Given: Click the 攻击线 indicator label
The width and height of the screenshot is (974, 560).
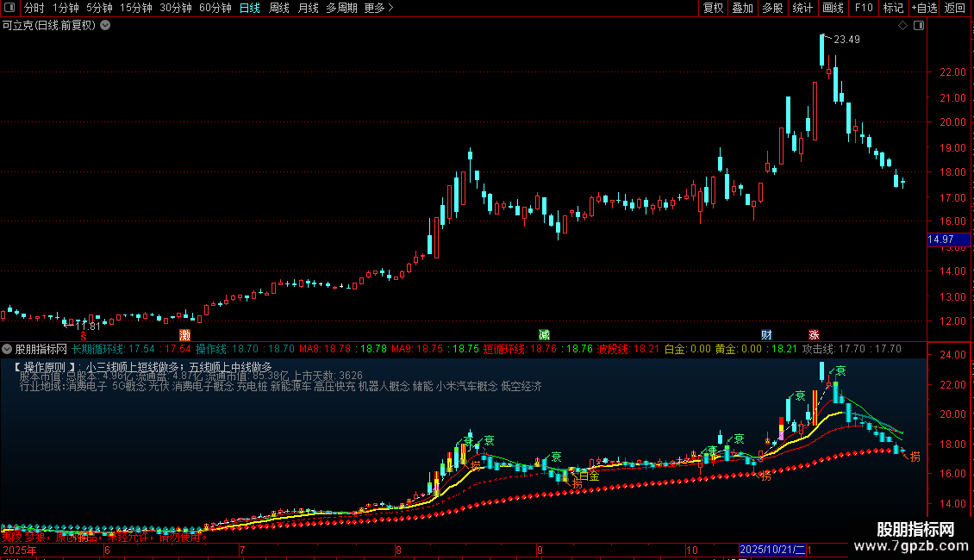Looking at the screenshot, I should pos(819,350).
